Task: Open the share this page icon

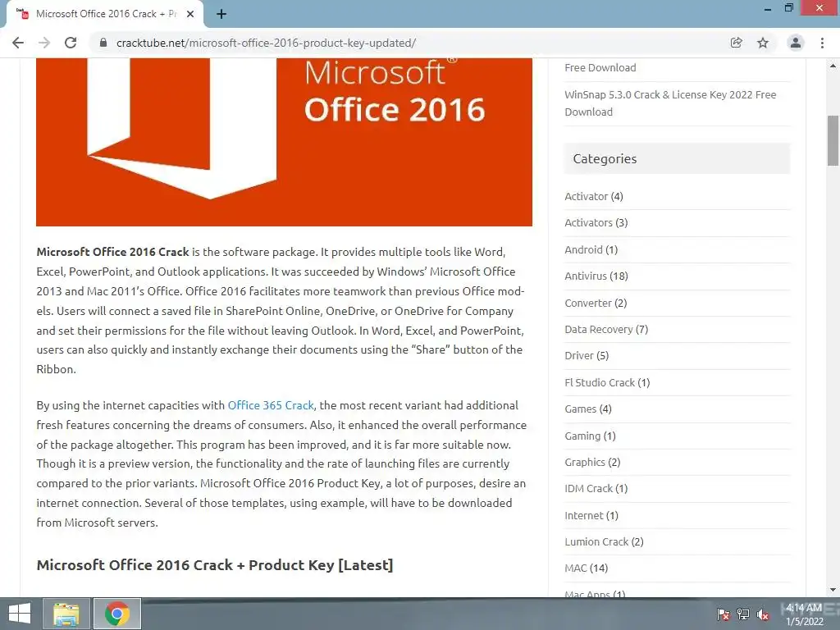Action: coord(737,43)
